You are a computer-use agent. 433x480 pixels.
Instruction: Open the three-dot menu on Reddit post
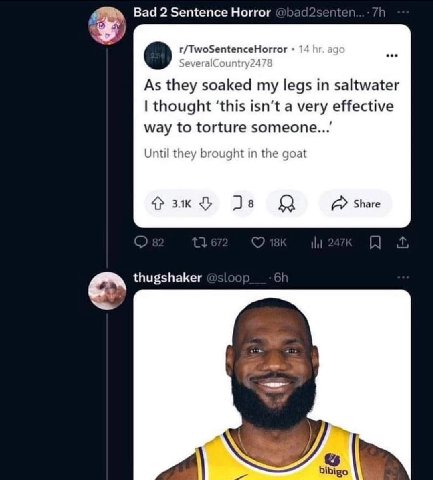392,56
